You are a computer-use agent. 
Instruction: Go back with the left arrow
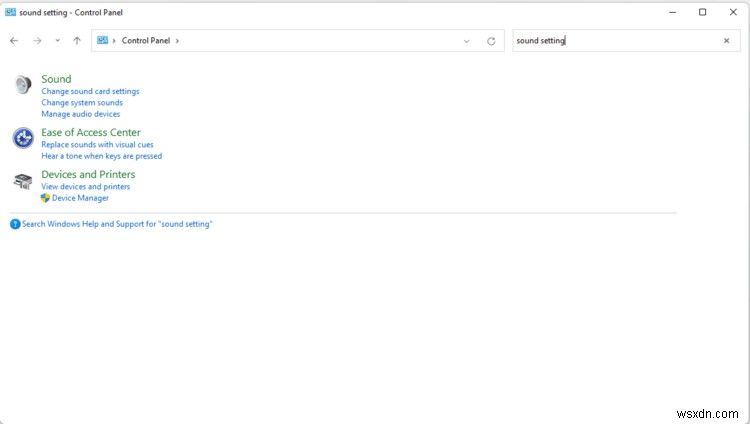(14, 41)
